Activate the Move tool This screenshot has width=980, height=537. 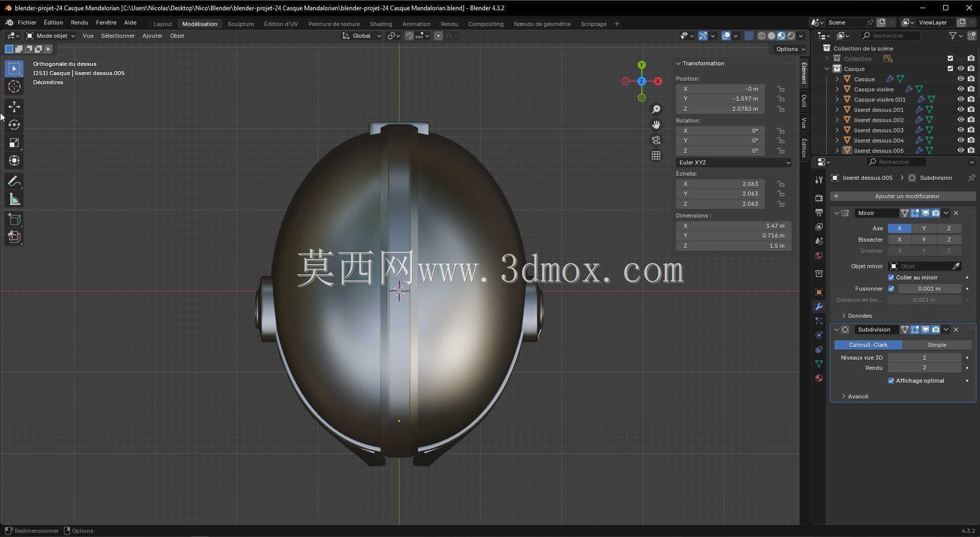(14, 107)
